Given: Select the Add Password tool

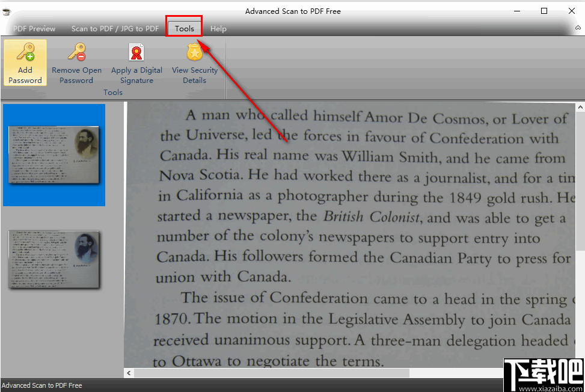Looking at the screenshot, I should [25, 63].
